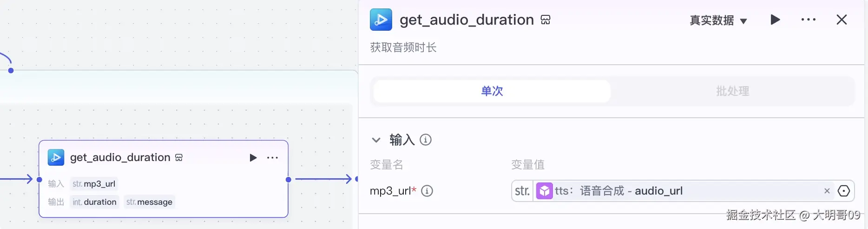Viewport: 868px width, 229px height.
Task: Open the canvas node's three-dot menu
Action: click(x=272, y=158)
